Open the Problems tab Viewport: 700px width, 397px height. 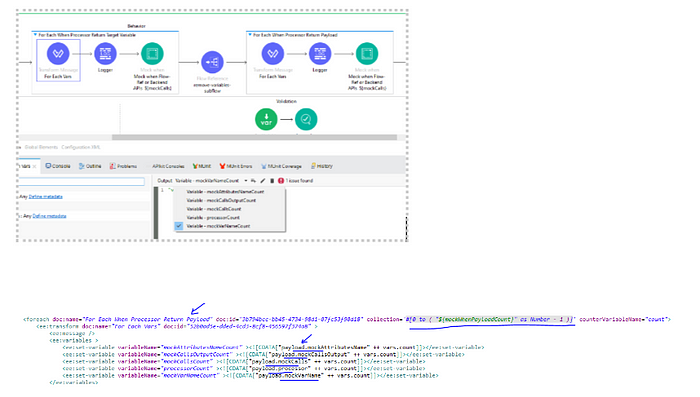123,166
